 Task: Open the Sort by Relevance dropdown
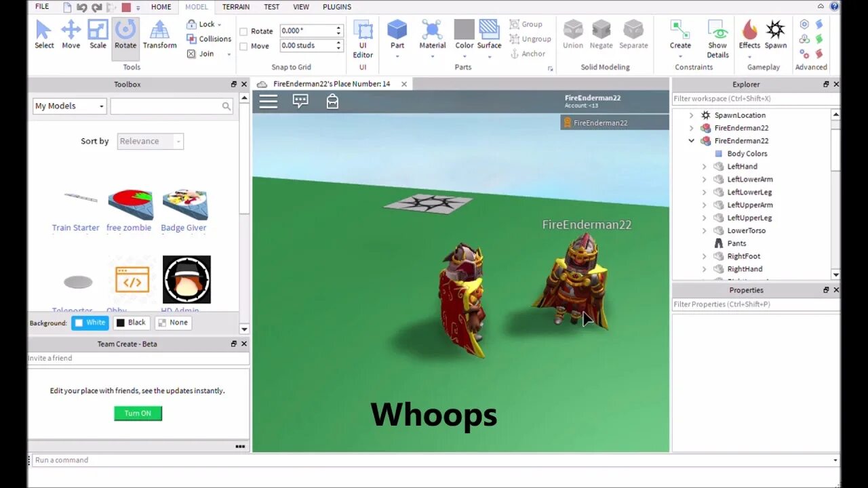150,141
